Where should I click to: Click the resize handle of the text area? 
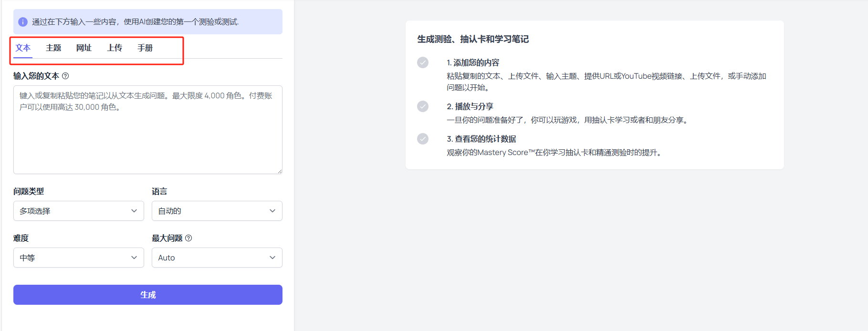click(x=280, y=171)
